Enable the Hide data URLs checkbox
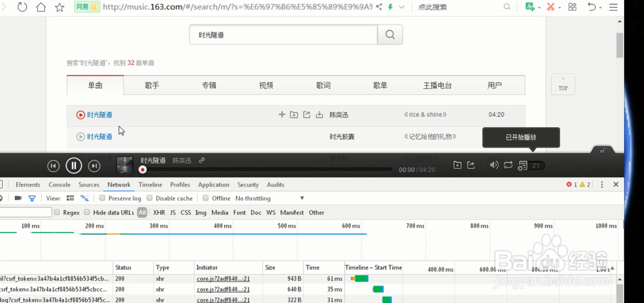Image resolution: width=644 pixels, height=303 pixels. [x=87, y=212]
